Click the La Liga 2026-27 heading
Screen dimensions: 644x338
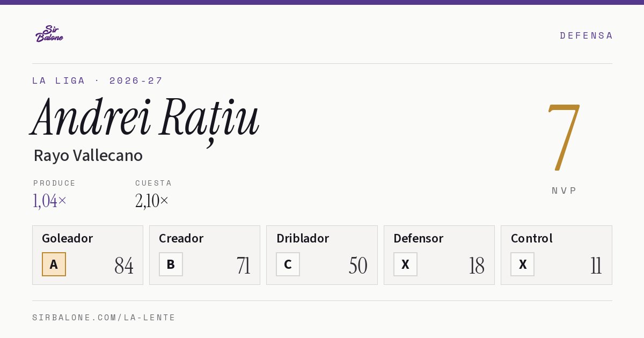97,80
